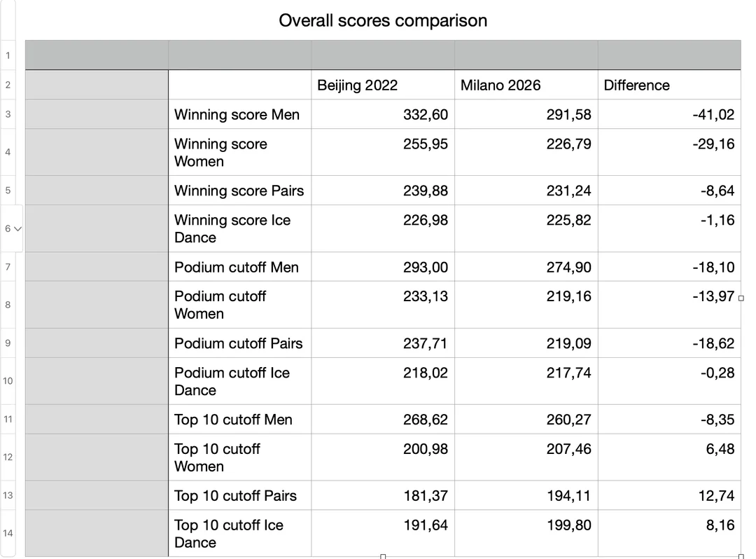The image size is (756, 559).
Task: Select the row 14 header number
Action: coord(8,533)
